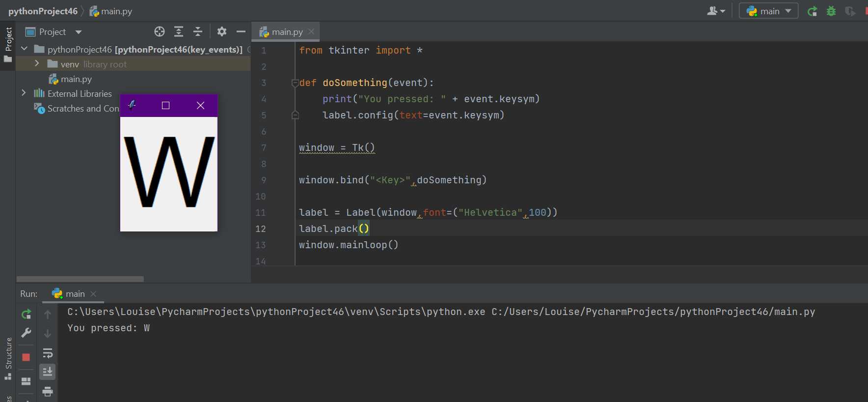The width and height of the screenshot is (868, 402).
Task: Collapse the pythonProject46 root folder
Action: click(x=24, y=49)
